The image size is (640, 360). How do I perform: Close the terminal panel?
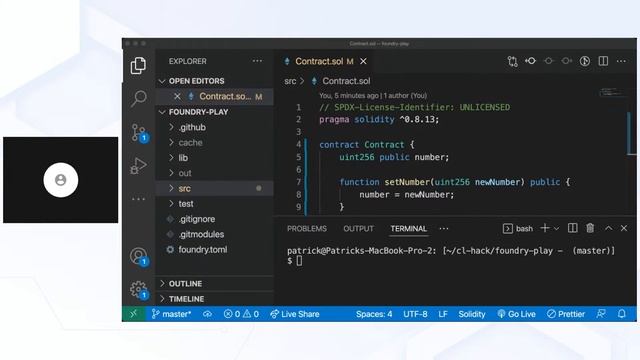[x=624, y=229]
